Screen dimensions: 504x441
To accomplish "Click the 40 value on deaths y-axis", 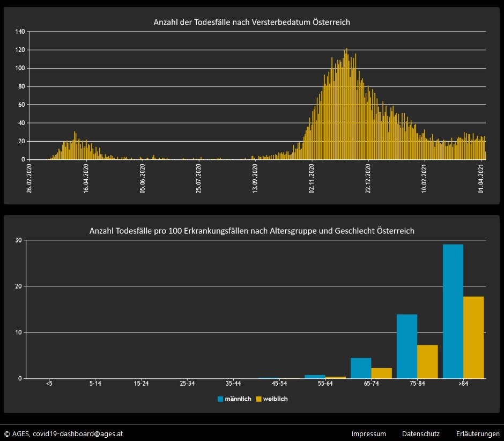I will 21,123.
